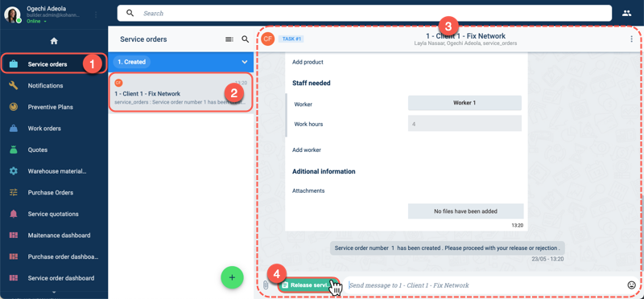Click the Ogechi Adeola user name

pyautogui.click(x=46, y=8)
